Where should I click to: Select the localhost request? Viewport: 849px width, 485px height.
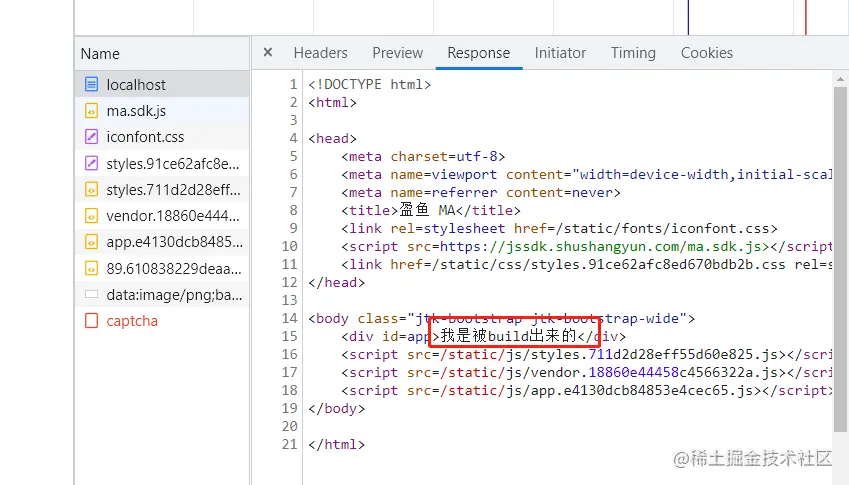162,84
